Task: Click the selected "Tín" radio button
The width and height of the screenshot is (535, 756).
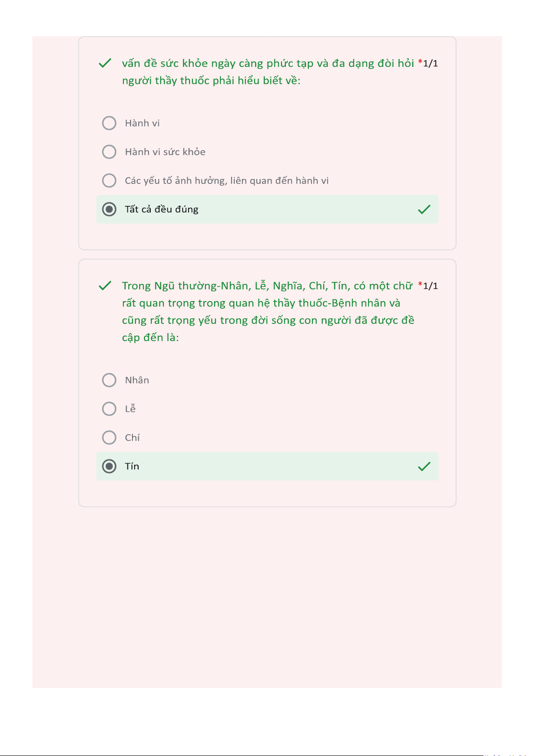Action: pos(109,467)
